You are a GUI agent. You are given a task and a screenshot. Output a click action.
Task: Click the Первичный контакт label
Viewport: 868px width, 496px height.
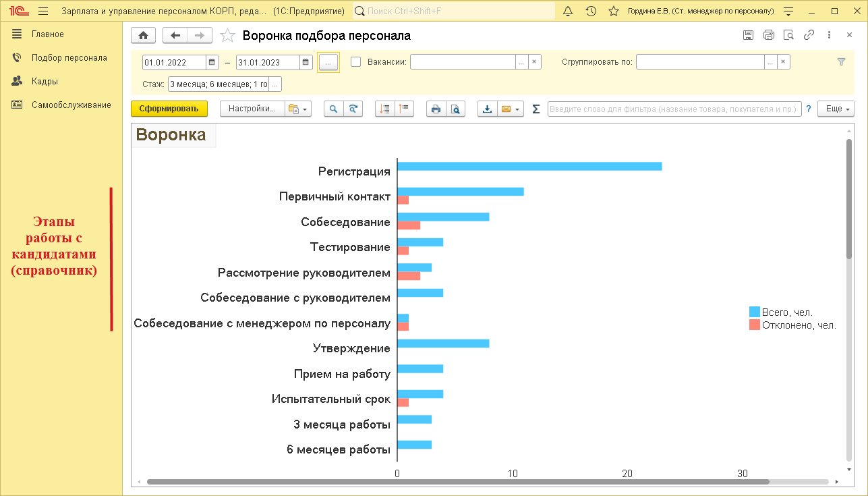point(335,197)
